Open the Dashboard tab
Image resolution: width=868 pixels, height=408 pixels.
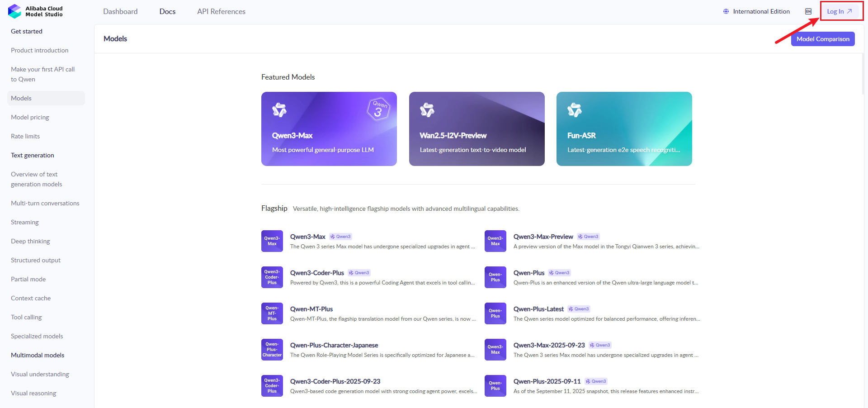tap(120, 11)
